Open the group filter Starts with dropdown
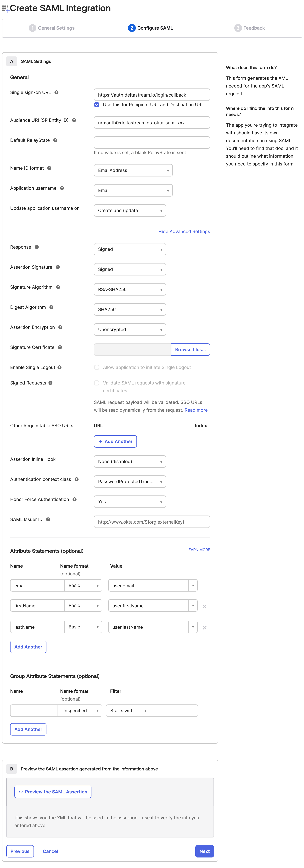The image size is (304, 868). click(x=128, y=711)
